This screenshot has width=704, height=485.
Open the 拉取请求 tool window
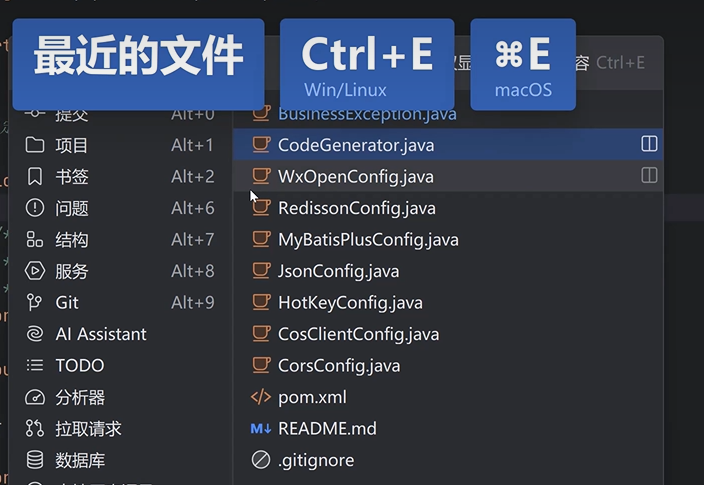[x=119, y=428]
